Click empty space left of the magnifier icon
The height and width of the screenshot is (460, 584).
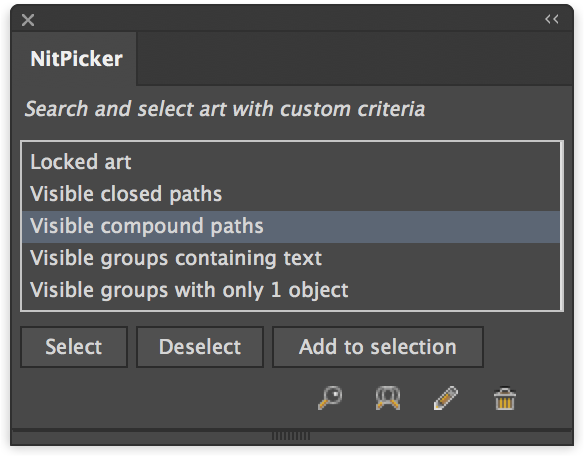click(x=164, y=399)
